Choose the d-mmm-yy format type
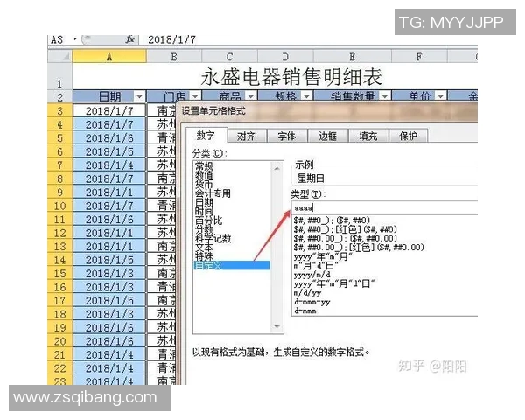 [x=311, y=302]
